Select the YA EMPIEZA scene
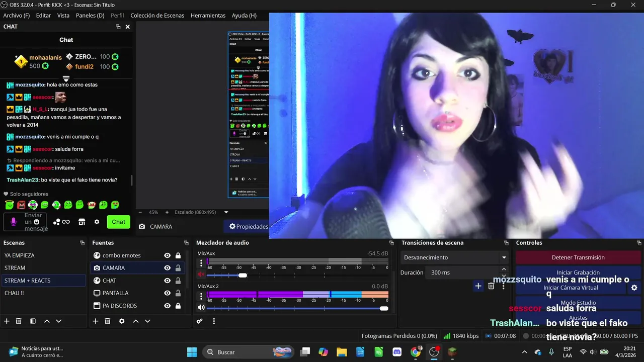644x362 pixels. point(43,255)
